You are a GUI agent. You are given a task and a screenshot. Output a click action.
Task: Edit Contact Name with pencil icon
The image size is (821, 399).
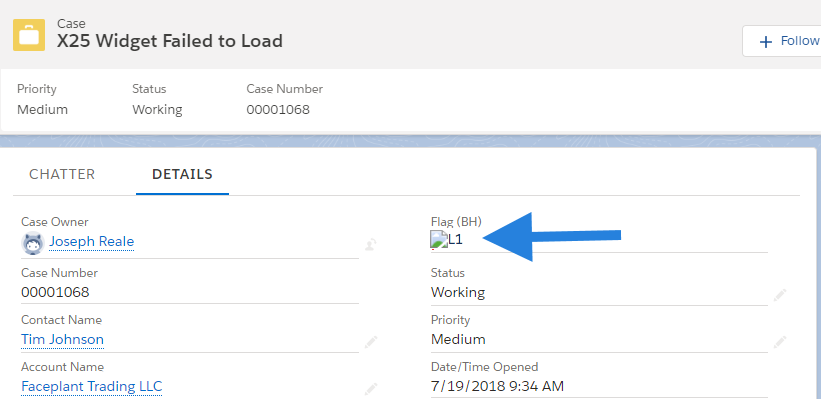coord(371,342)
